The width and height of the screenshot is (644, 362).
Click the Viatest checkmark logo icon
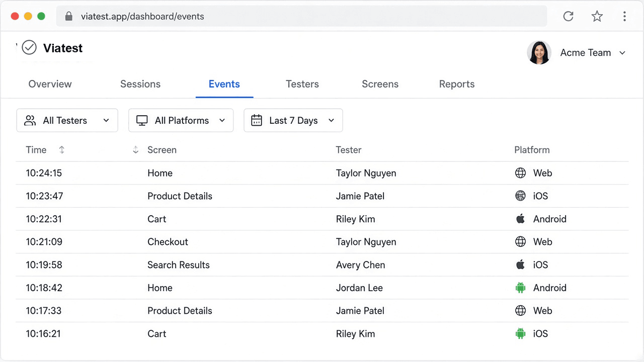click(29, 48)
